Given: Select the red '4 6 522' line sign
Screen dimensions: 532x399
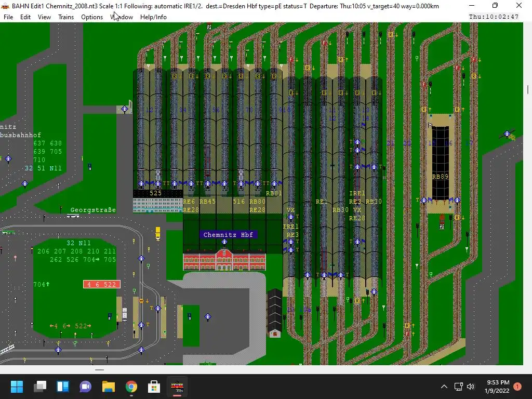Looking at the screenshot, I should click(x=102, y=284).
